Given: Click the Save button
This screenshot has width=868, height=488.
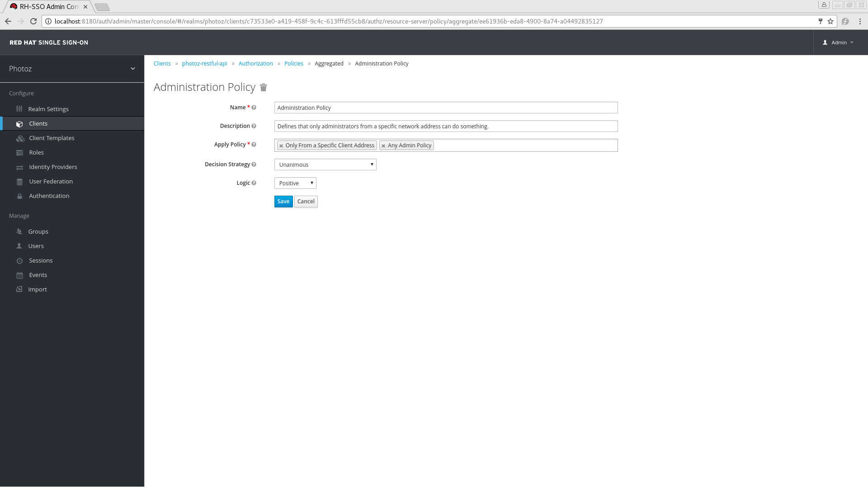Looking at the screenshot, I should pos(283,201).
